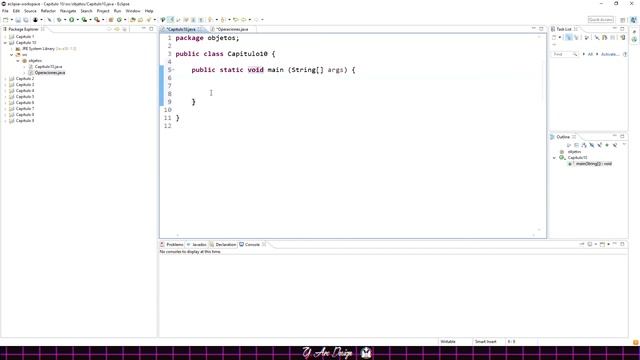Viewport: 640px width, 360px height.
Task: Click the green Run button icon
Action: pyautogui.click(x=71, y=20)
